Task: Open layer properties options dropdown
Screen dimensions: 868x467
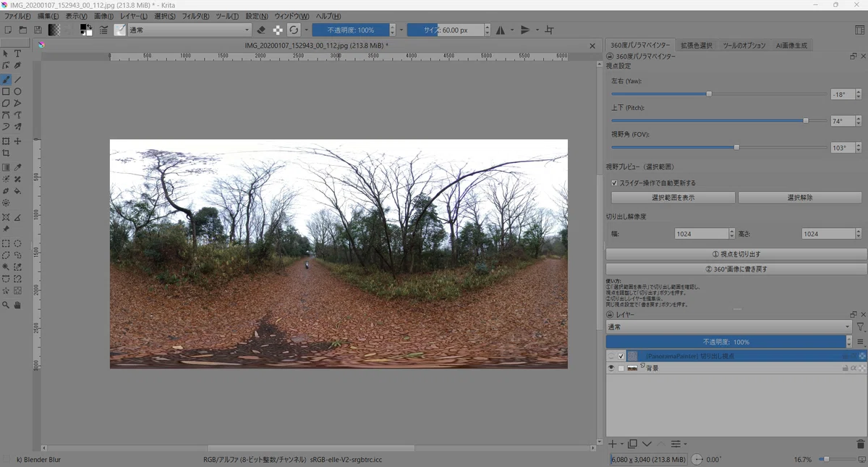Action: [x=678, y=444]
